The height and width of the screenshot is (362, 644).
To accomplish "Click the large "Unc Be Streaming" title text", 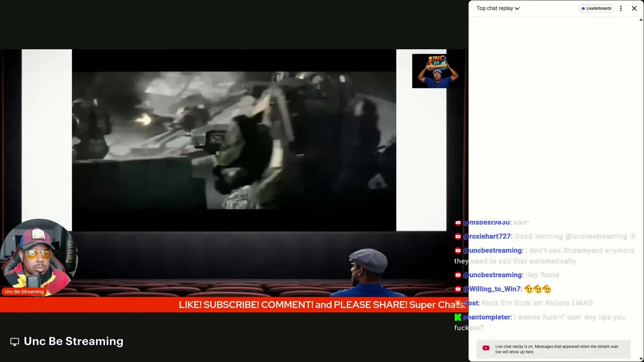I will pos(73,341).
